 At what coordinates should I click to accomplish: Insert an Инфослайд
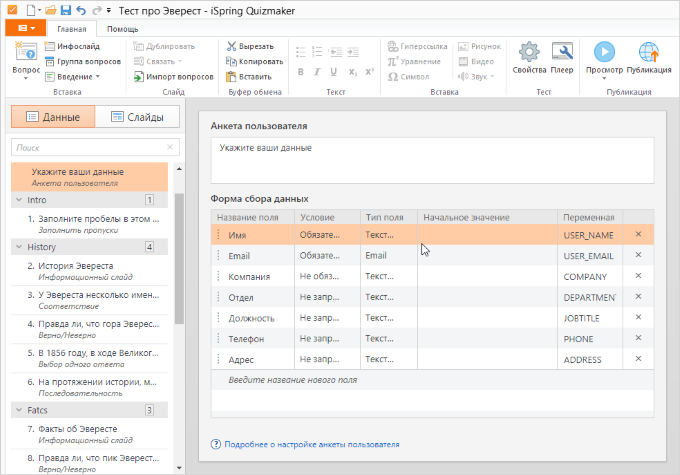point(72,46)
